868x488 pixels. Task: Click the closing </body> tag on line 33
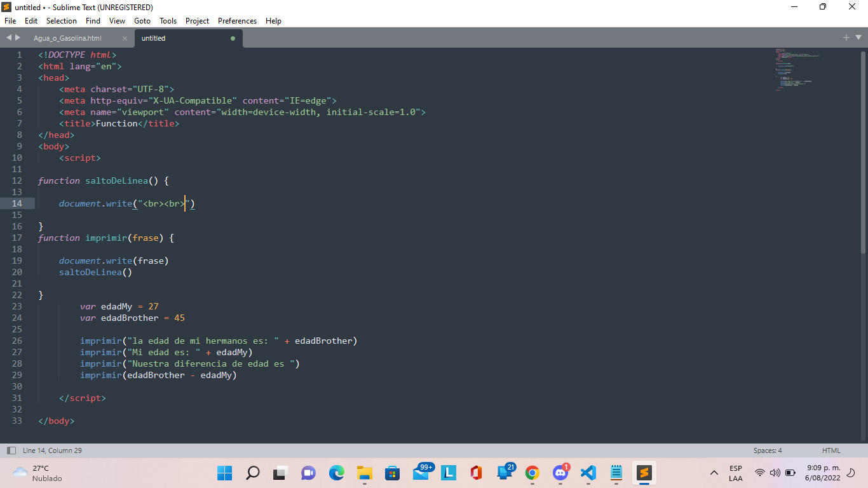(57, 421)
